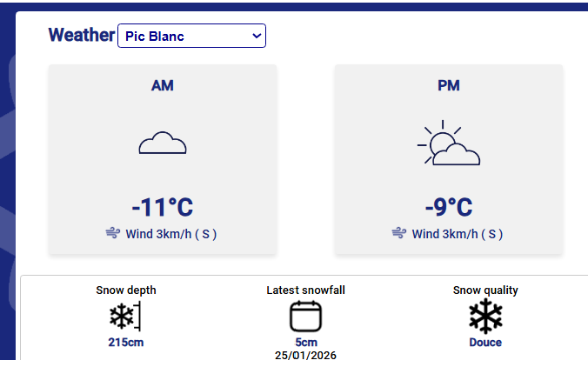Click the PM partly sunny icon
This screenshot has width=588, height=367.
pyautogui.click(x=448, y=143)
